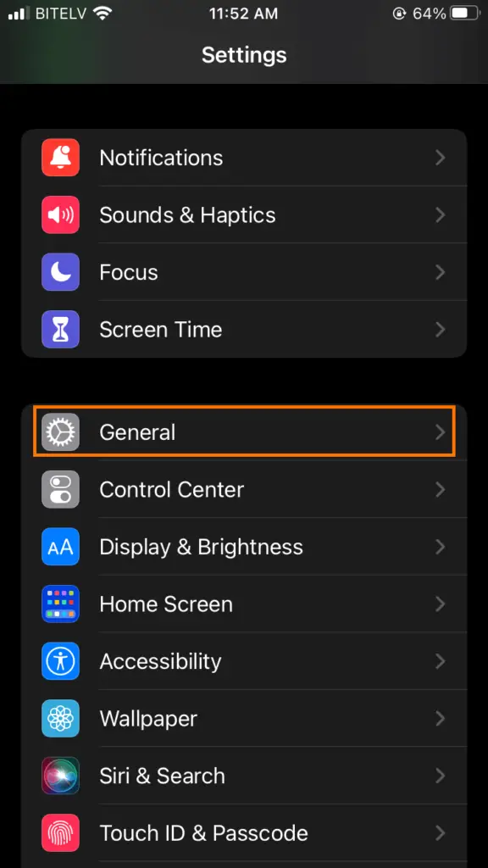This screenshot has height=868, width=488.
Task: Tap the red Notifications bell icon
Action: pos(60,158)
